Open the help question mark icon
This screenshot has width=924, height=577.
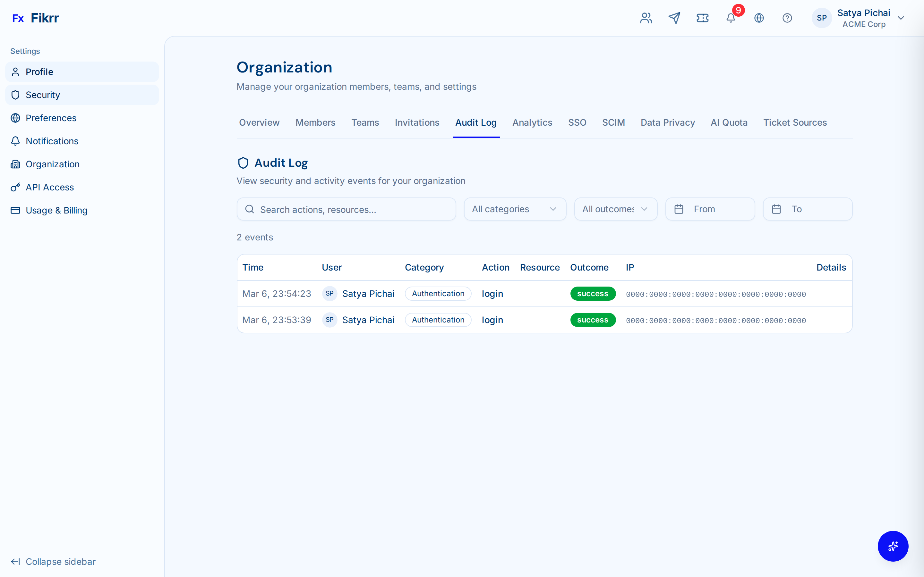(787, 18)
